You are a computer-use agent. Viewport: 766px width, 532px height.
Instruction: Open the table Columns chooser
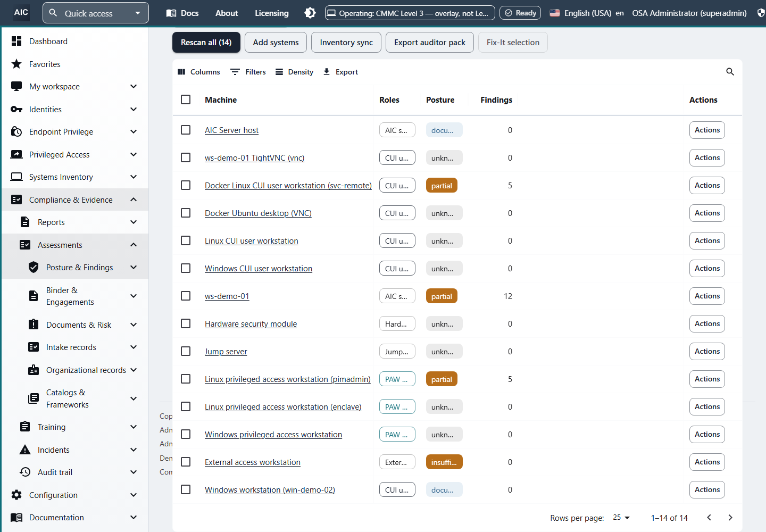pos(199,72)
